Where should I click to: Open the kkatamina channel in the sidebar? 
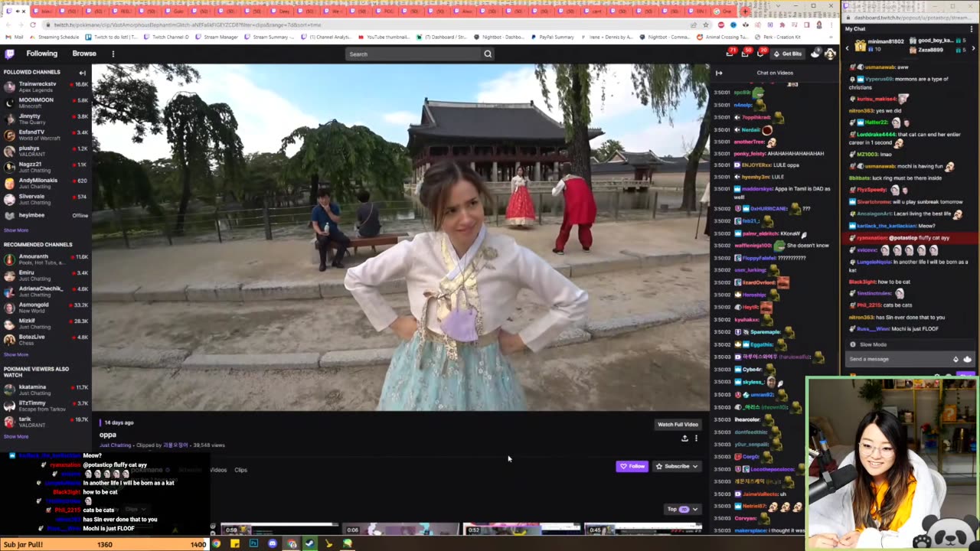point(44,390)
